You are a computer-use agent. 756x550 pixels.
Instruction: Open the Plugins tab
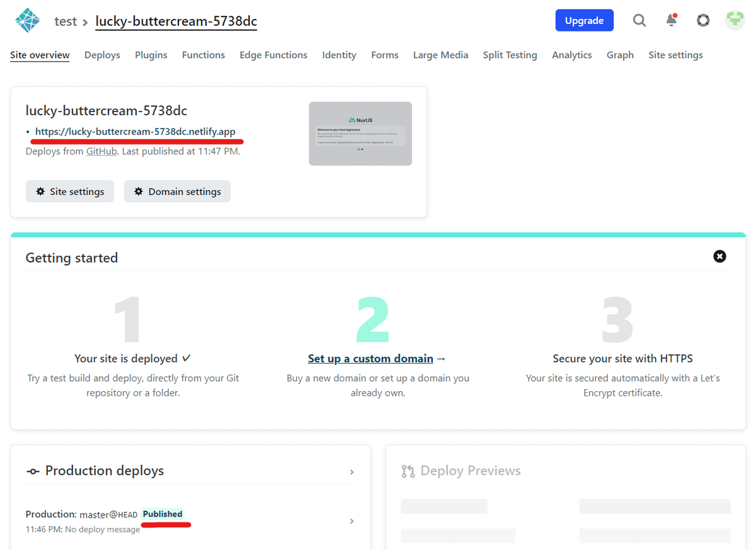tap(151, 55)
